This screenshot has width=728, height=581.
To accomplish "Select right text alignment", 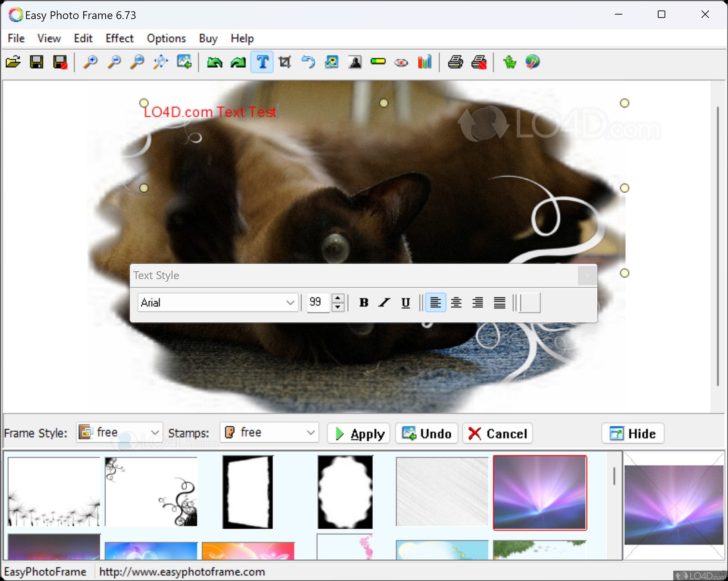I will coord(477,302).
